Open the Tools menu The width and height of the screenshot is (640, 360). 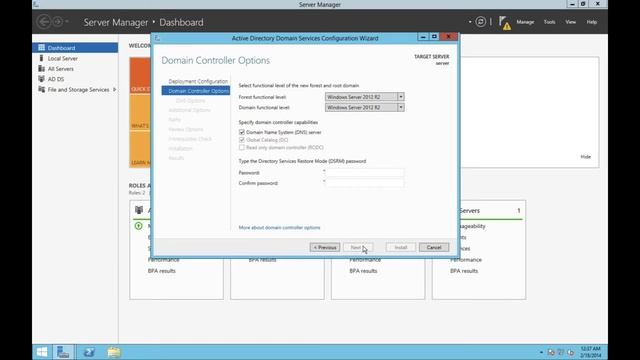point(549,22)
